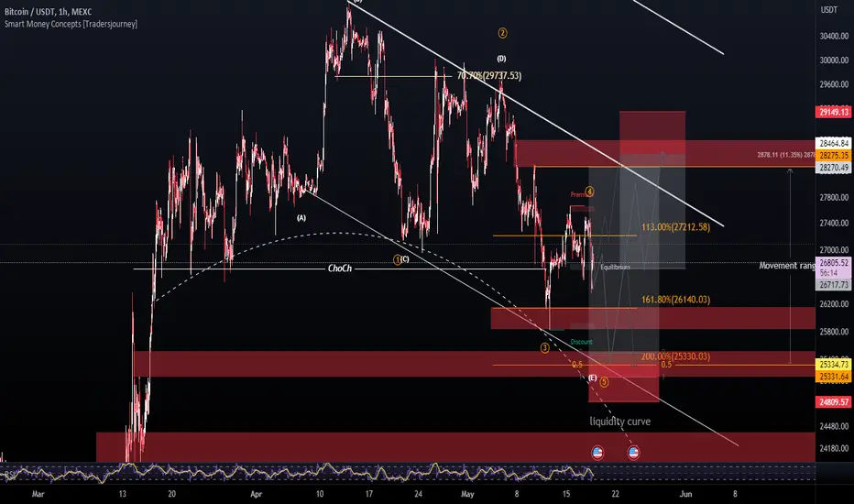Click the 161.80%(26140.03) fib label

tap(676, 299)
